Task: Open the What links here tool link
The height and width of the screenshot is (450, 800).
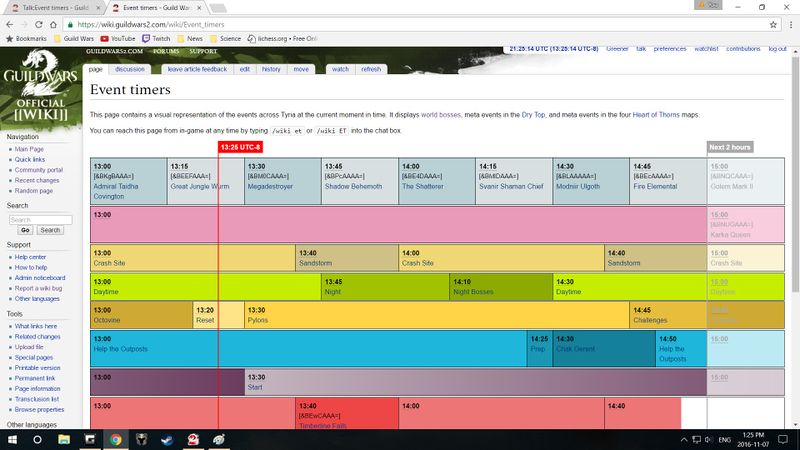Action: [36, 326]
